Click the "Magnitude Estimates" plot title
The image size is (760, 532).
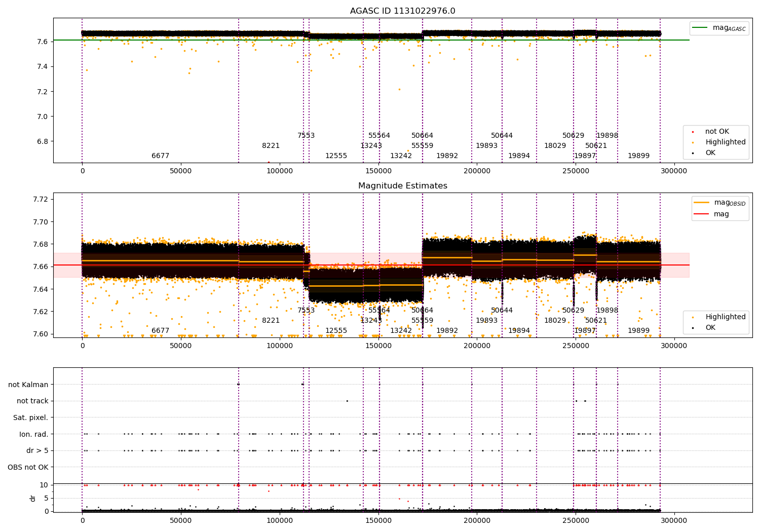[x=402, y=186]
